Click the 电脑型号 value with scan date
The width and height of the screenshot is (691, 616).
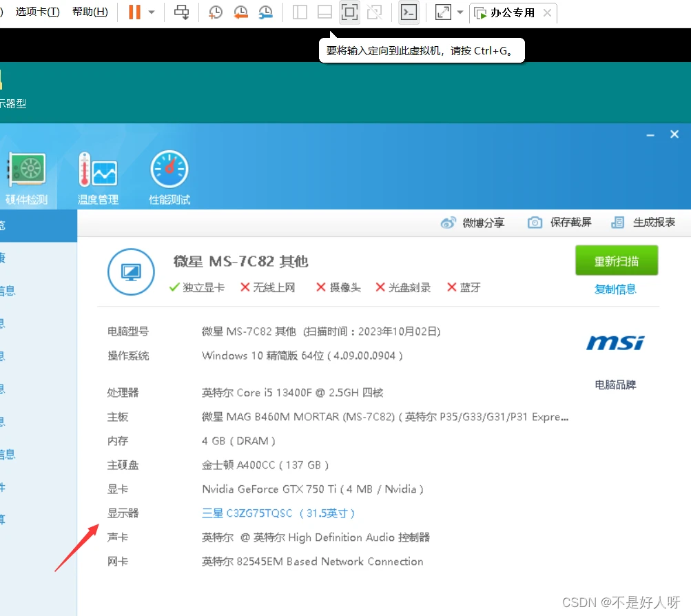pyautogui.click(x=321, y=331)
